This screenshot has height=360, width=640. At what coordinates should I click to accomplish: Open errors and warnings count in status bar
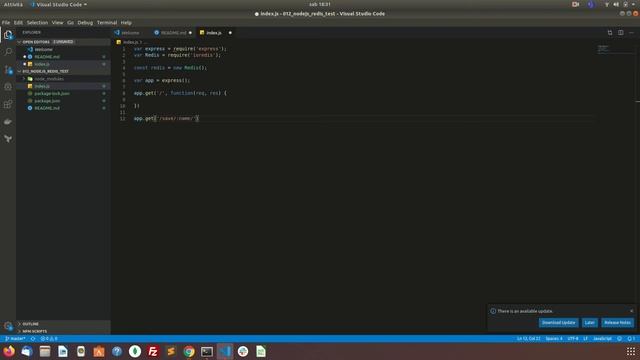click(49, 339)
